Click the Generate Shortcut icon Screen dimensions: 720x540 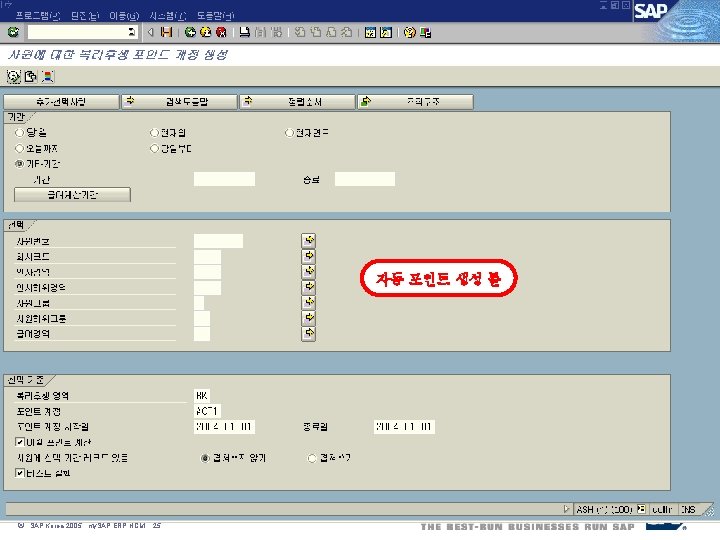pos(386,32)
